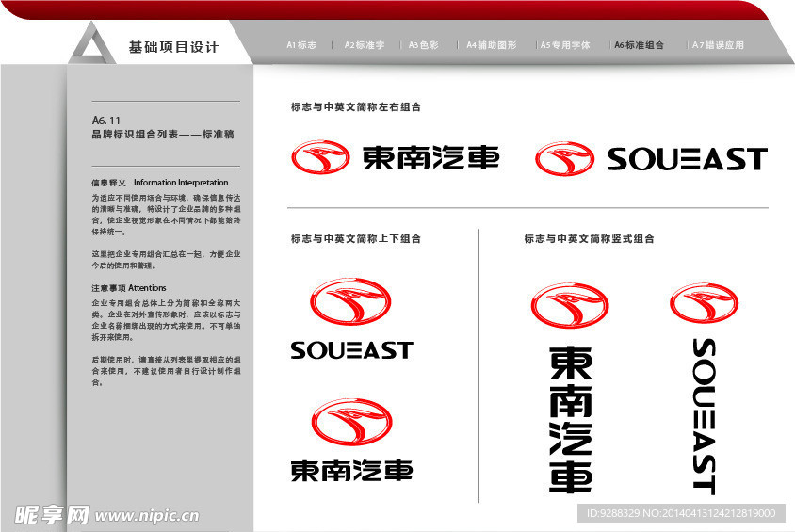Open the A4辅助图形 tab
Image resolution: width=795 pixels, height=532 pixels.
point(492,45)
